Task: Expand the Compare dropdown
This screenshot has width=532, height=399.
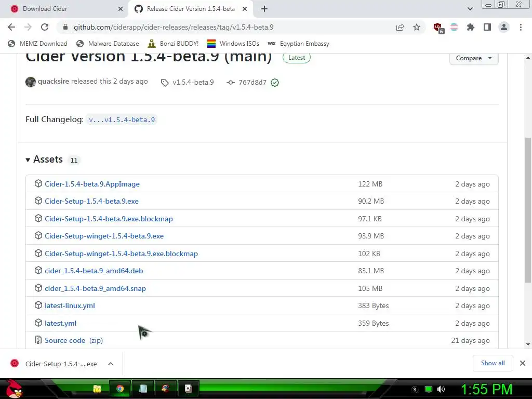Action: pos(474,58)
